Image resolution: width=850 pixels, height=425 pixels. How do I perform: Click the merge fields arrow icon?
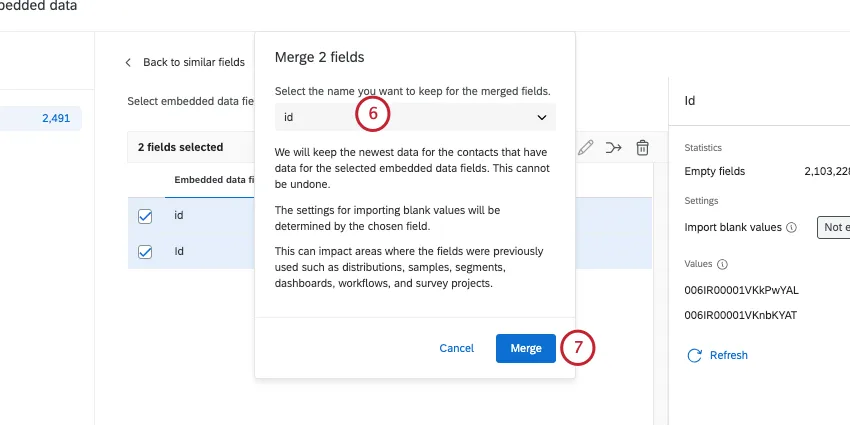click(x=614, y=147)
